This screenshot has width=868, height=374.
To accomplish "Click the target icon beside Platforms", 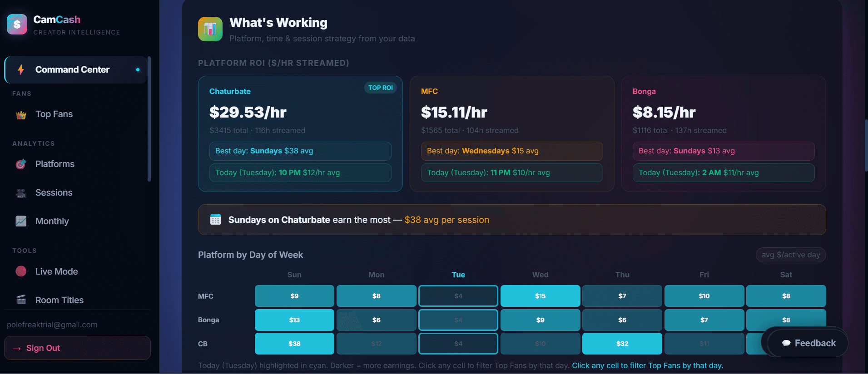I will (21, 164).
